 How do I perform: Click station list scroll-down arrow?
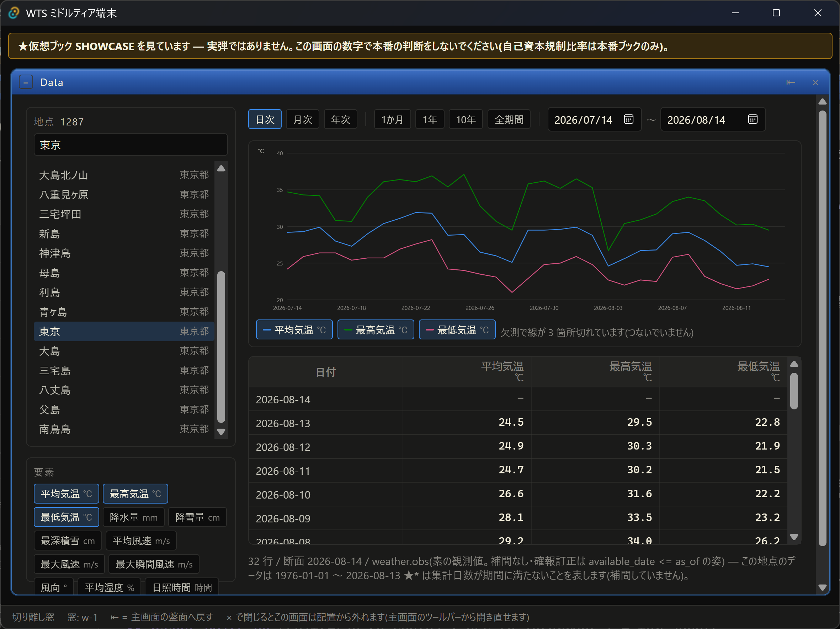click(221, 432)
